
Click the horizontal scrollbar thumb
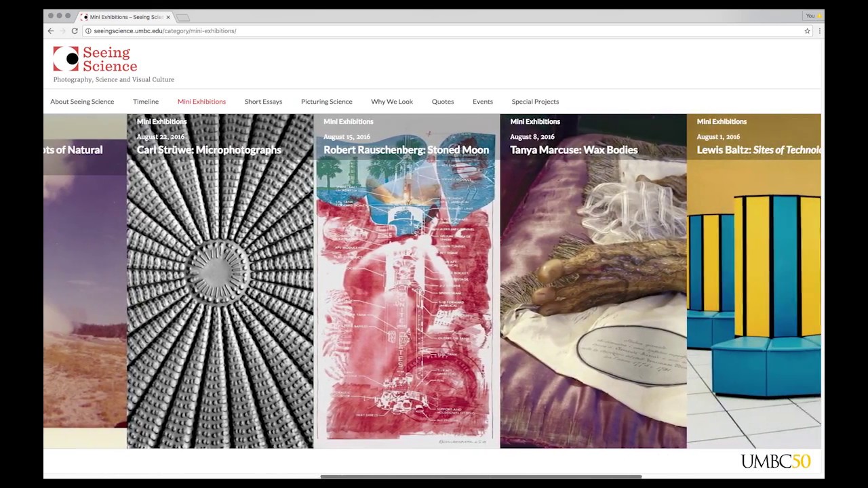pos(481,476)
